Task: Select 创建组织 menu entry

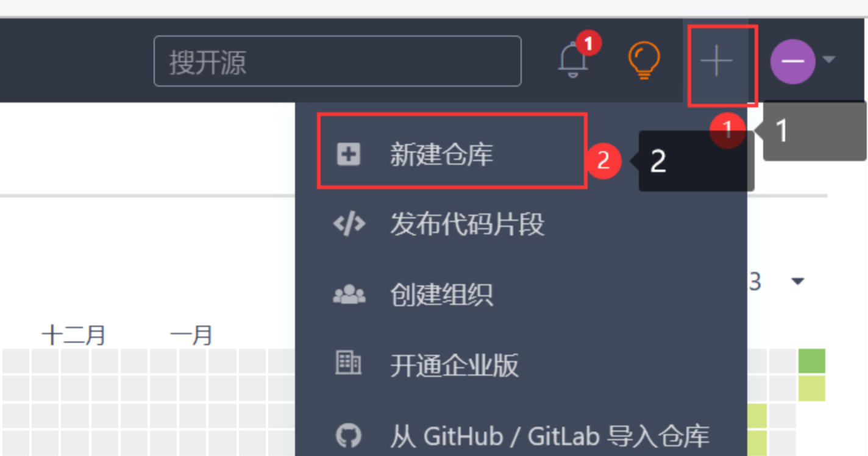Action: pyautogui.click(x=442, y=295)
